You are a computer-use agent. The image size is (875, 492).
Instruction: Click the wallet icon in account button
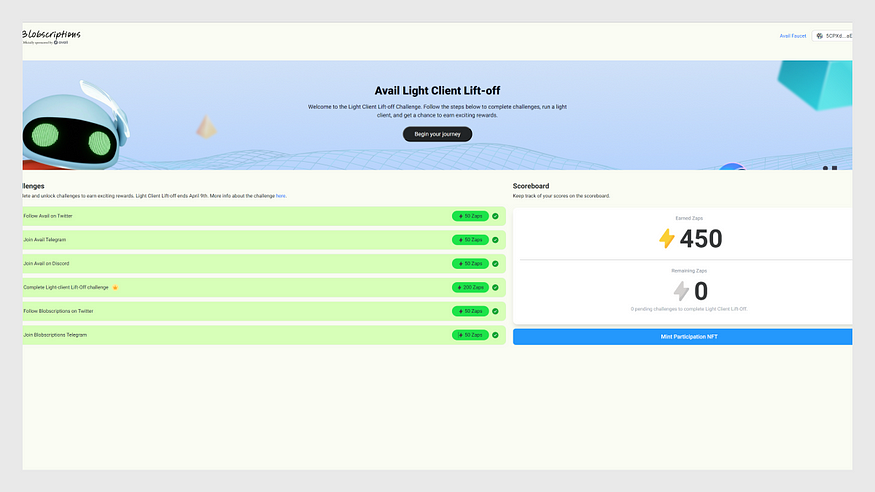coord(819,36)
